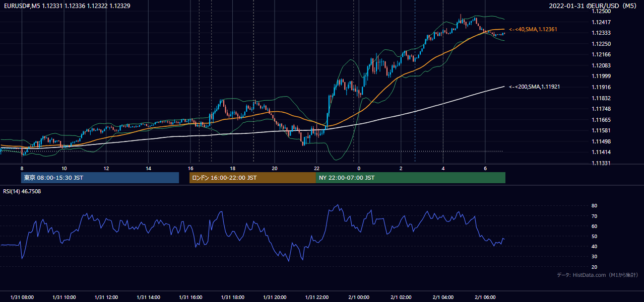Image resolution: width=644 pixels, height=302 pixels.
Task: Click price axis label 1.11331
Action: (x=601, y=163)
